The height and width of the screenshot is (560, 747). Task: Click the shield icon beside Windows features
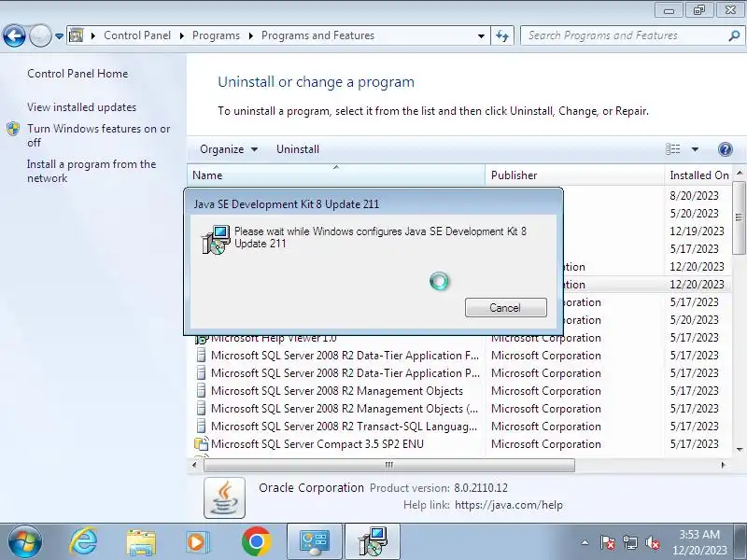(x=13, y=129)
